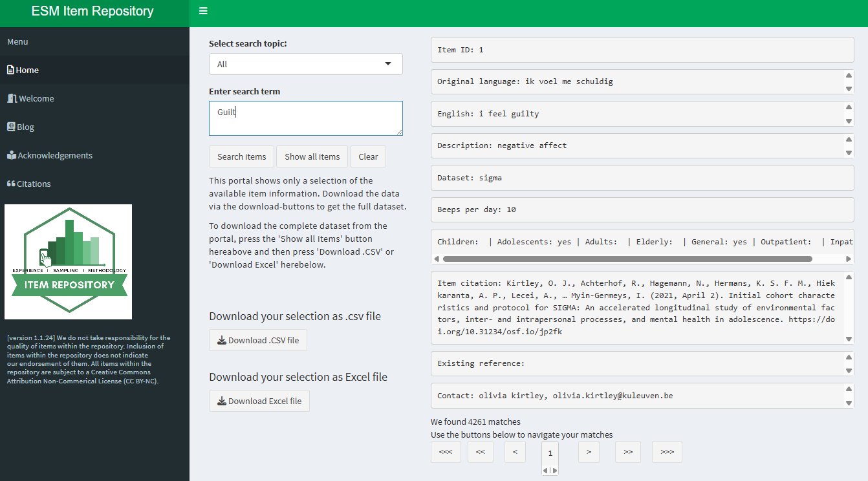This screenshot has width=868, height=481.
Task: Click the down arrow in the English box
Action: 849,121
